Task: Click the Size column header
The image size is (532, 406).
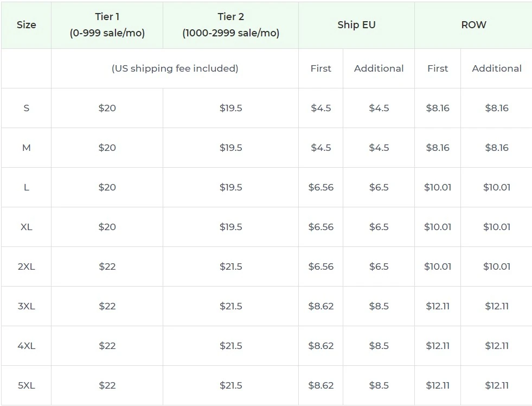Action: click(26, 25)
